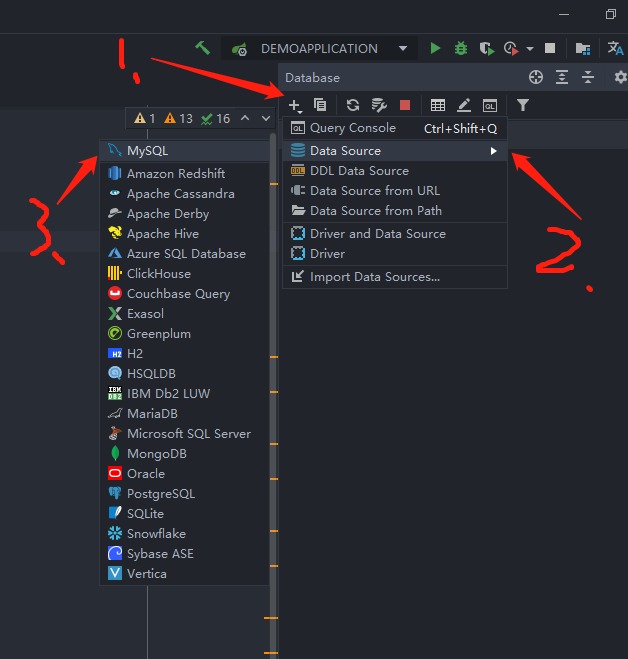Click the editor vertical scrollbar
The width and height of the screenshot is (628, 659).
click(x=274, y=395)
